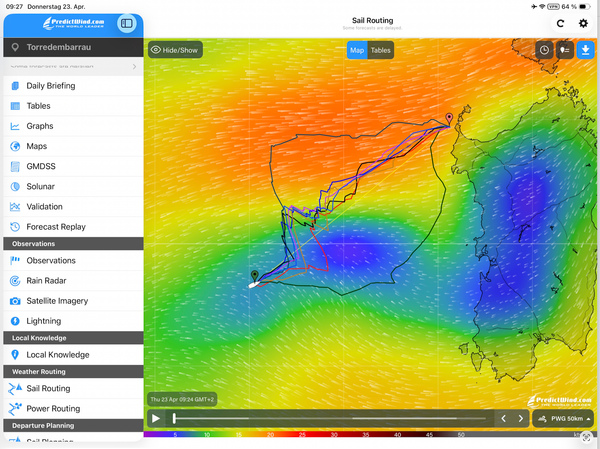The image size is (600, 449).
Task: Click the Power Routing icon
Action: [x=15, y=409]
